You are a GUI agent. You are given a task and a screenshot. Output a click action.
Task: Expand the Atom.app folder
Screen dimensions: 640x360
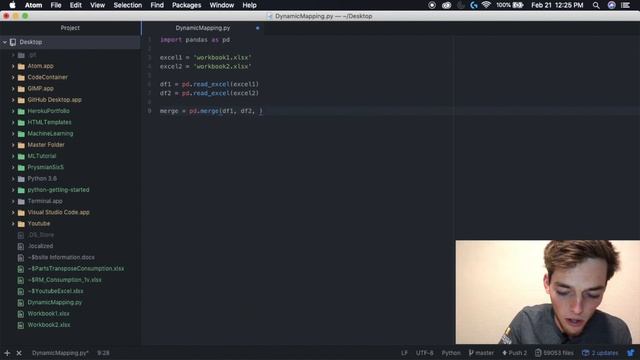click(x=13, y=66)
